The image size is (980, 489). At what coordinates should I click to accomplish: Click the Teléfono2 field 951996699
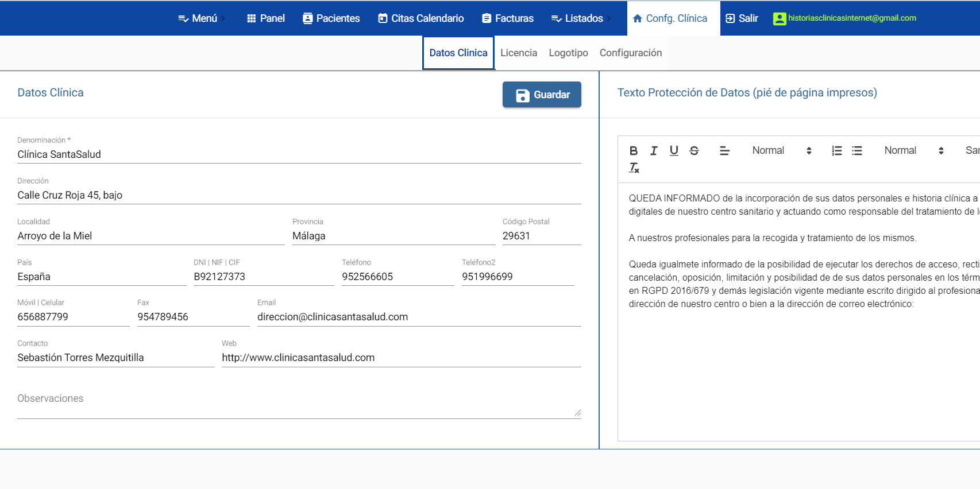pyautogui.click(x=518, y=277)
